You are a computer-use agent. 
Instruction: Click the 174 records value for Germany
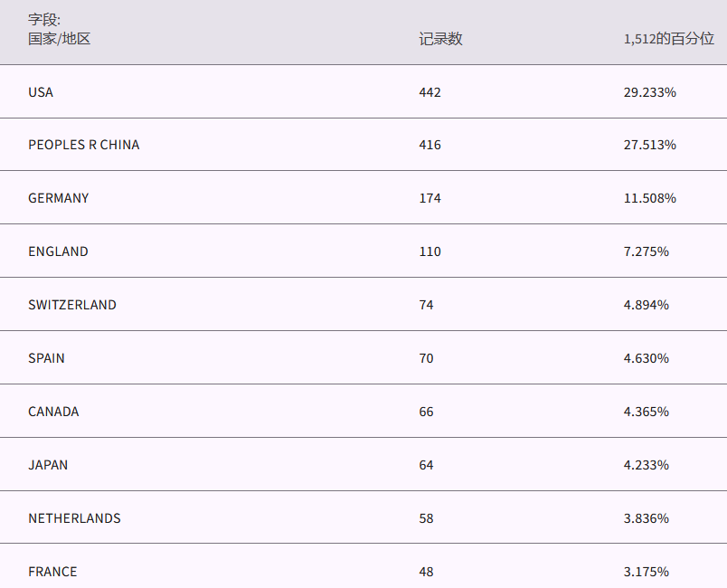coord(430,198)
